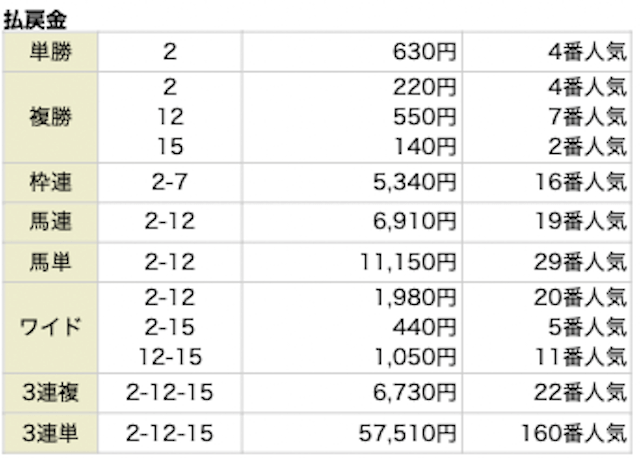Viewport: 640px width, 458px height.
Task: Click the 5,340円 payout for 枠連
Action: point(414,182)
